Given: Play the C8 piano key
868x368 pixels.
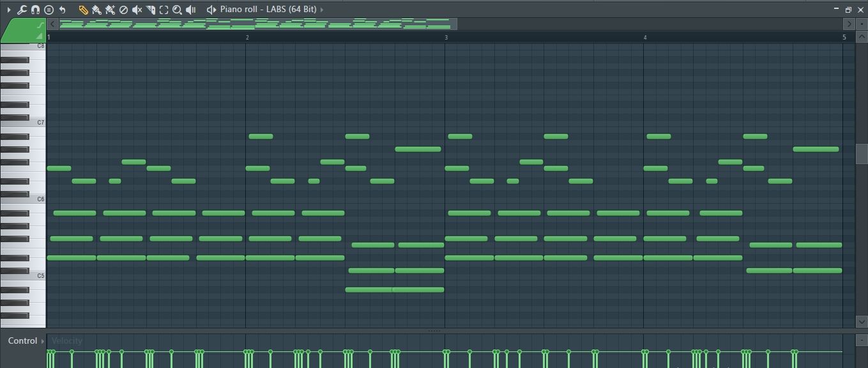Looking at the screenshot, I should pyautogui.click(x=23, y=46).
